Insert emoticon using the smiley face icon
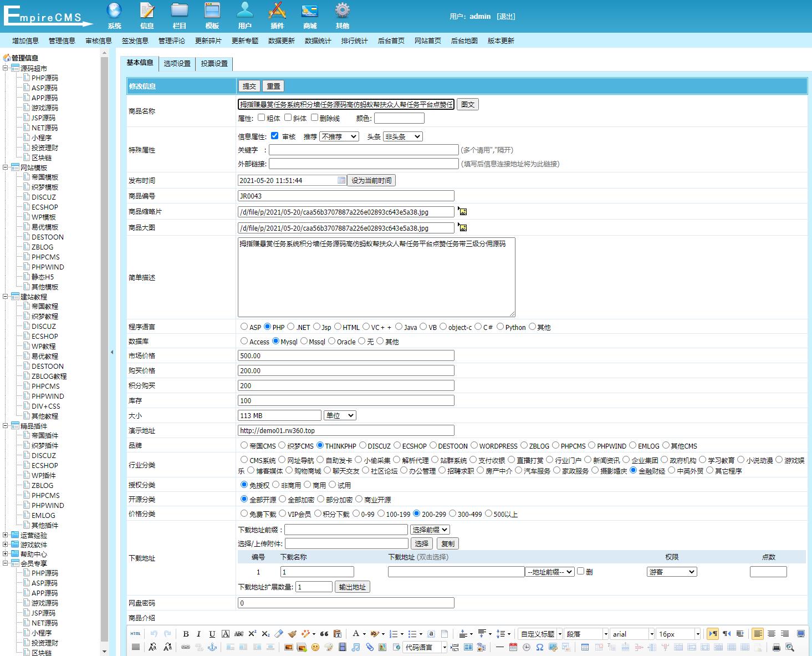812x656 pixels. (315, 647)
